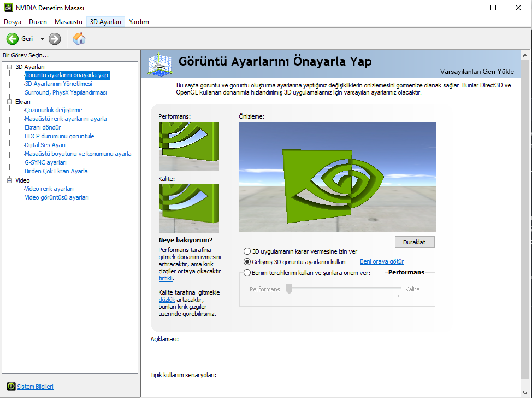
Task: Open the Yardım menu
Action: 139,22
